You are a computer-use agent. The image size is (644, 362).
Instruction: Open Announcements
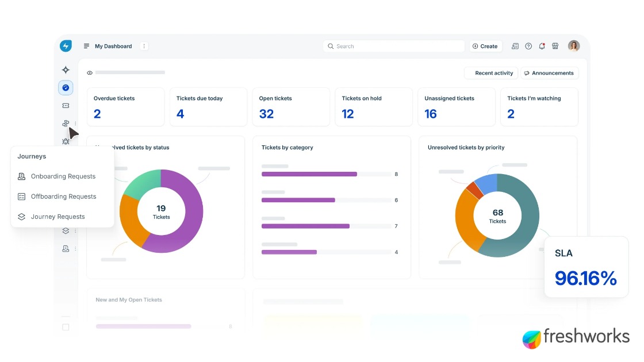[550, 73]
